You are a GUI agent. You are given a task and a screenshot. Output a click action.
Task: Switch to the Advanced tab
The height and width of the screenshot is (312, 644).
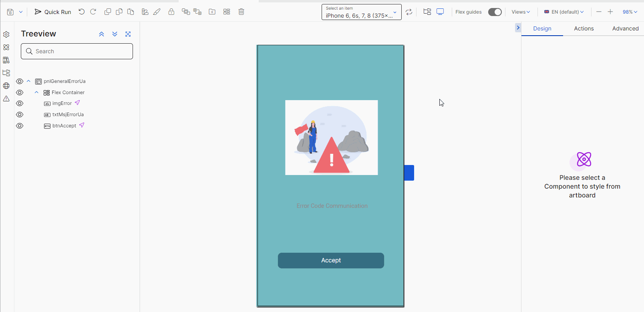pyautogui.click(x=625, y=28)
